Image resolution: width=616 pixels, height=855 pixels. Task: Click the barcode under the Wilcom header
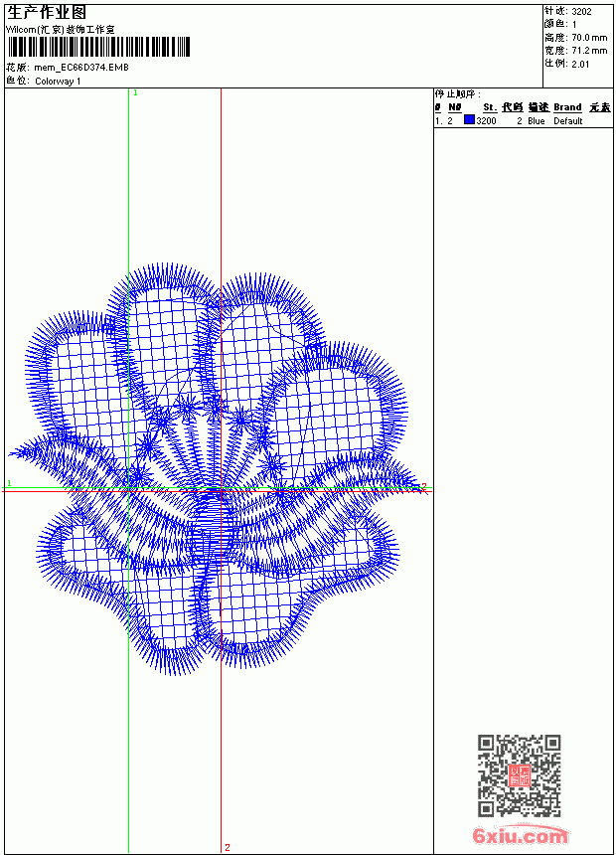click(98, 47)
